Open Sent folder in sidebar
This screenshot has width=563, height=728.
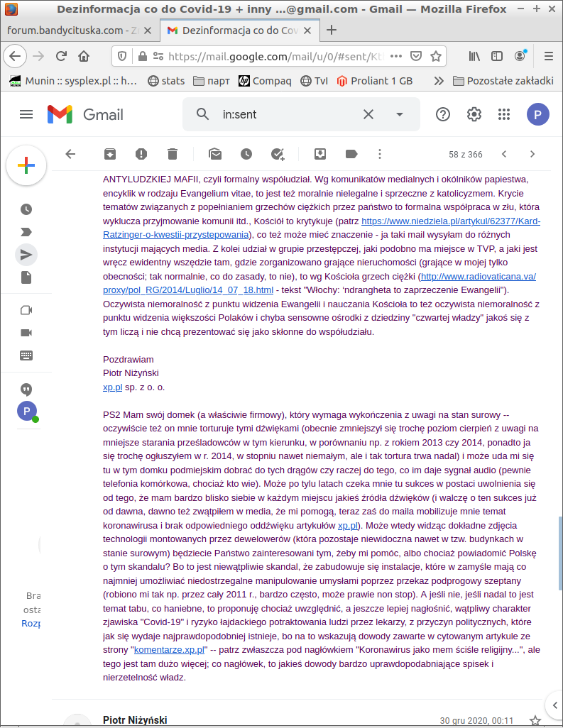coord(26,255)
